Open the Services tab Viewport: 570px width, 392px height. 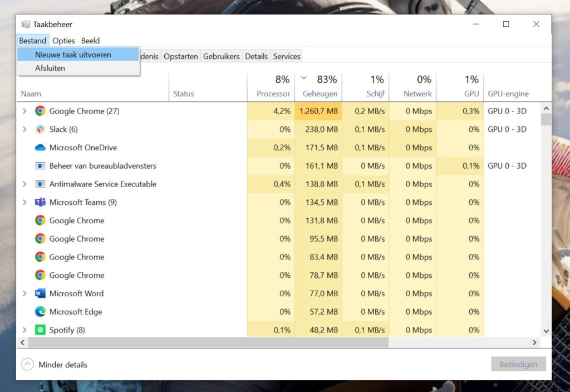tap(287, 56)
